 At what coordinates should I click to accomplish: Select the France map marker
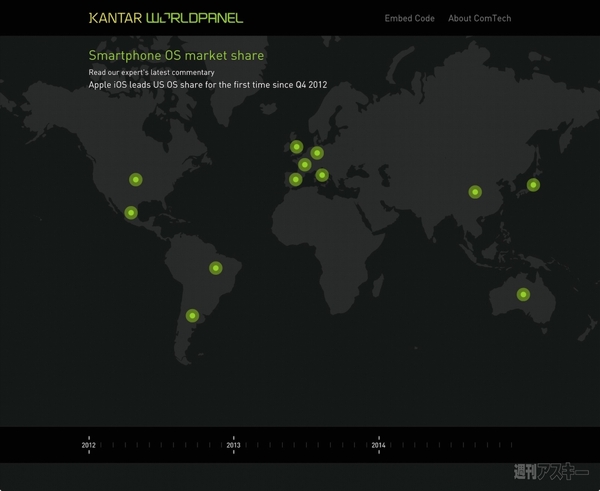[x=305, y=165]
